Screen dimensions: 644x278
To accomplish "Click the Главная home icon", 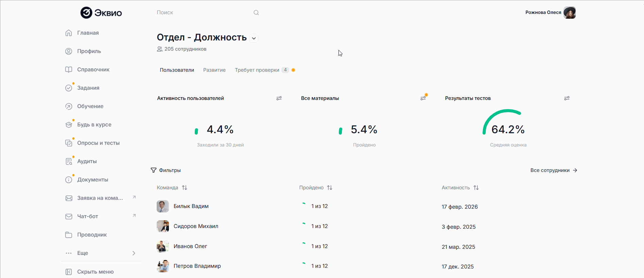I will pos(69,33).
